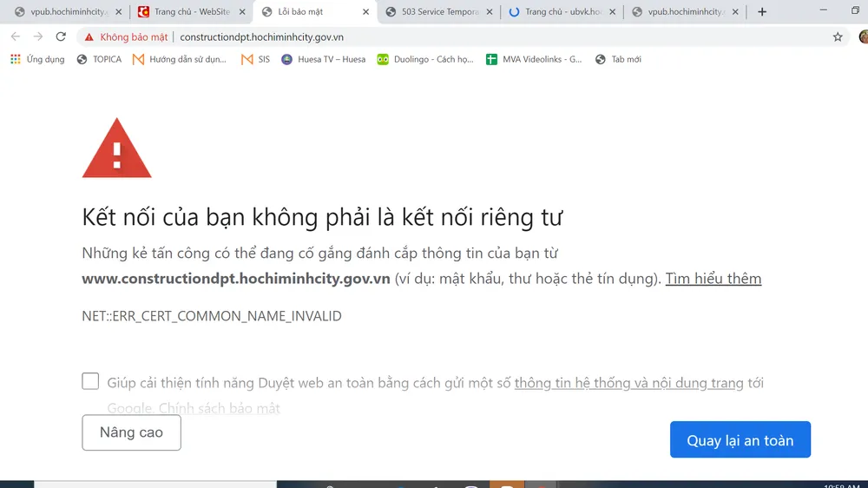The image size is (868, 488).
Task: Close the Lỗi bảo mật tab
Action: click(365, 11)
